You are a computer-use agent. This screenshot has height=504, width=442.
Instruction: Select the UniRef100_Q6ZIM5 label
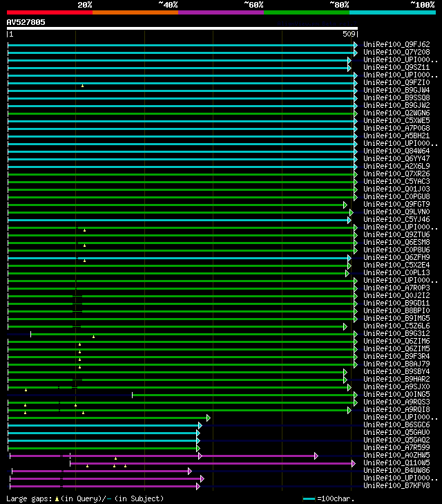click(x=396, y=348)
